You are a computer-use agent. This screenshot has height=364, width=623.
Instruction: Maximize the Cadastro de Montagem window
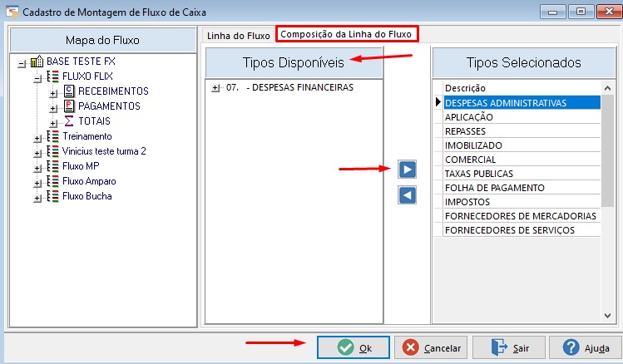click(581, 12)
